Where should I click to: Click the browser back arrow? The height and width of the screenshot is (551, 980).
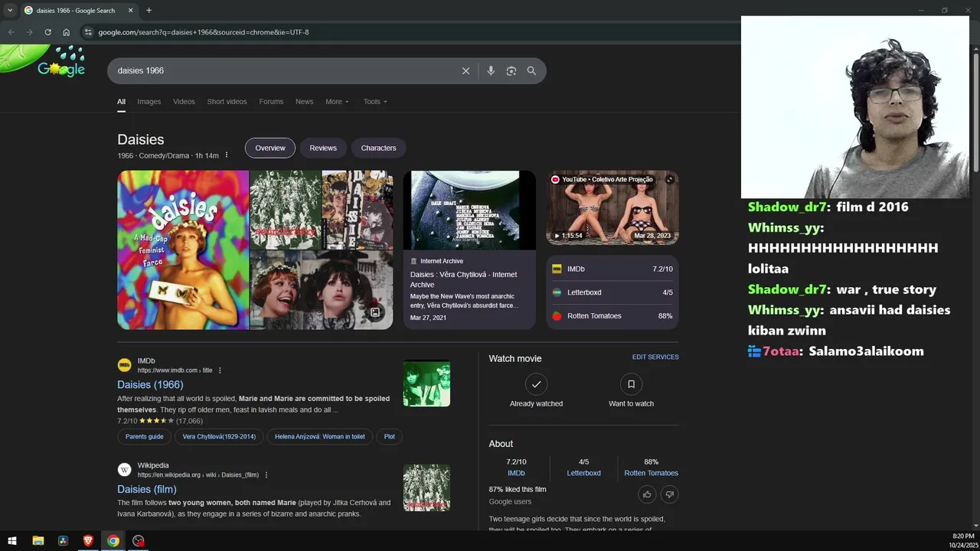pyautogui.click(x=11, y=32)
